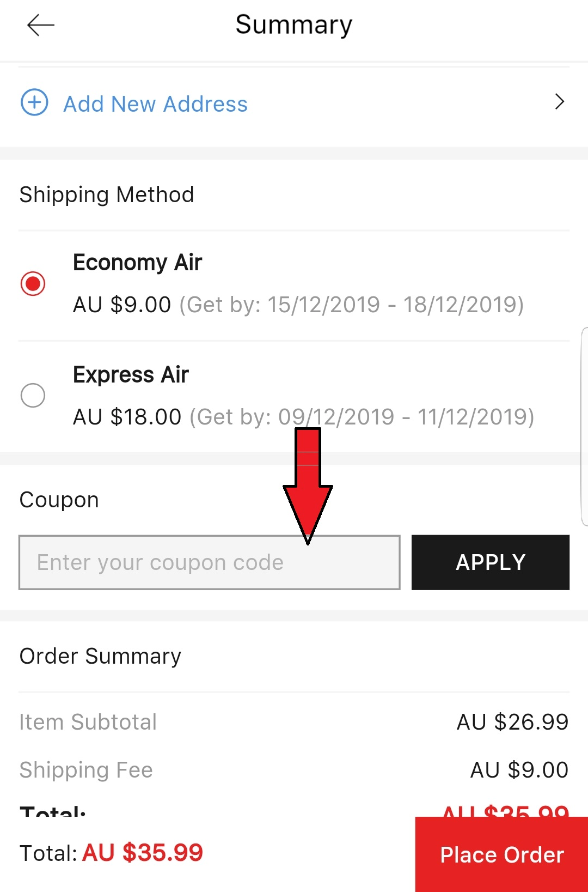Click the scrollbar handle on the right edge
Screen dimensions: 588x892
[x=585, y=427]
